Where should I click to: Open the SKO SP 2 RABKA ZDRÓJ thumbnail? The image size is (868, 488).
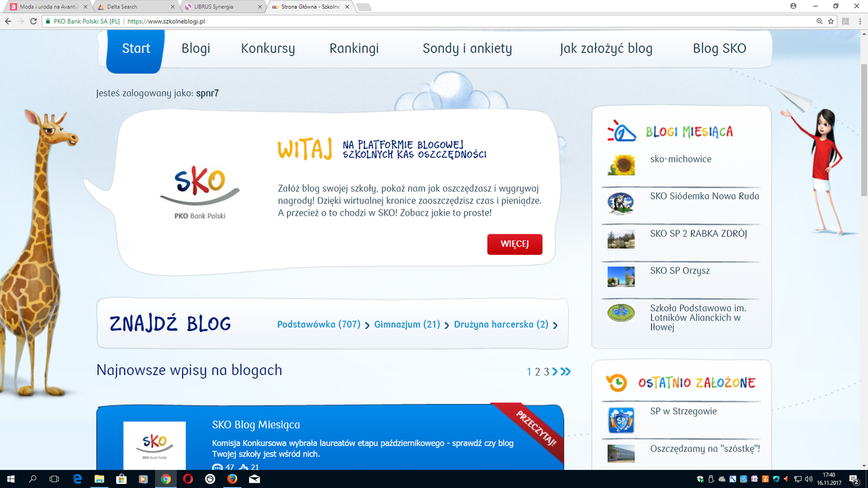pyautogui.click(x=621, y=240)
